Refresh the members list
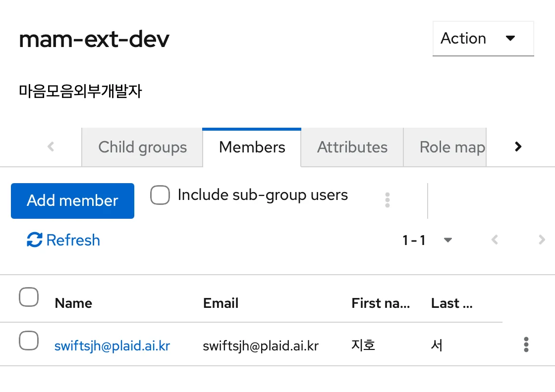The height and width of the screenshot is (392, 555). 63,240
